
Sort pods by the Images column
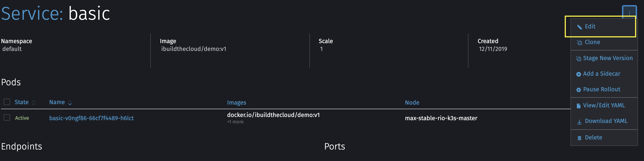click(237, 102)
